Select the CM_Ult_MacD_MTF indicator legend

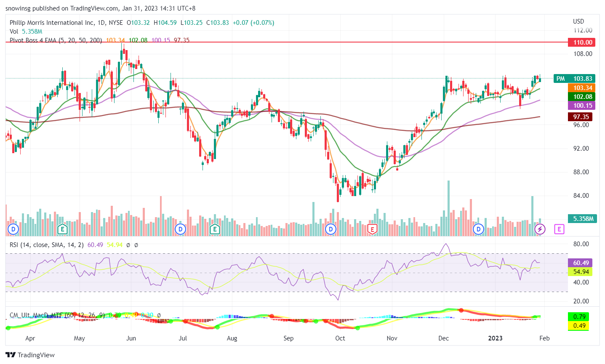(x=57, y=315)
